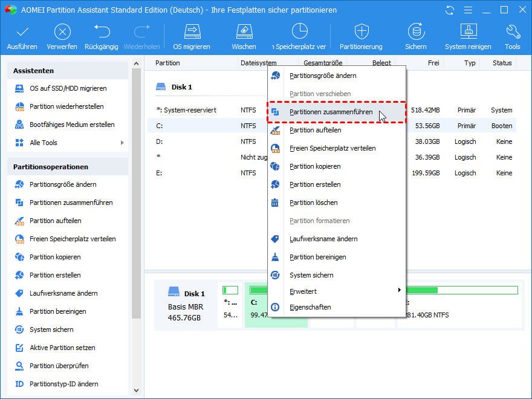Click the Ausführen checkmark toolbar icon
532x399 pixels.
pyautogui.click(x=22, y=33)
